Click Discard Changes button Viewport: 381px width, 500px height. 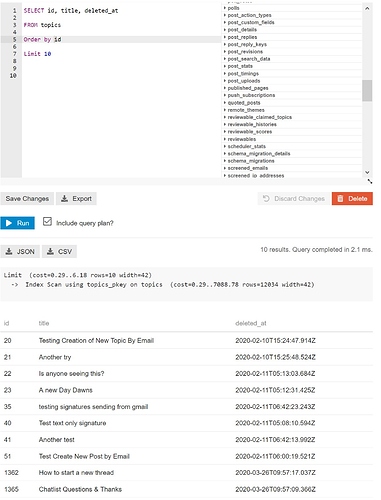pos(294,199)
